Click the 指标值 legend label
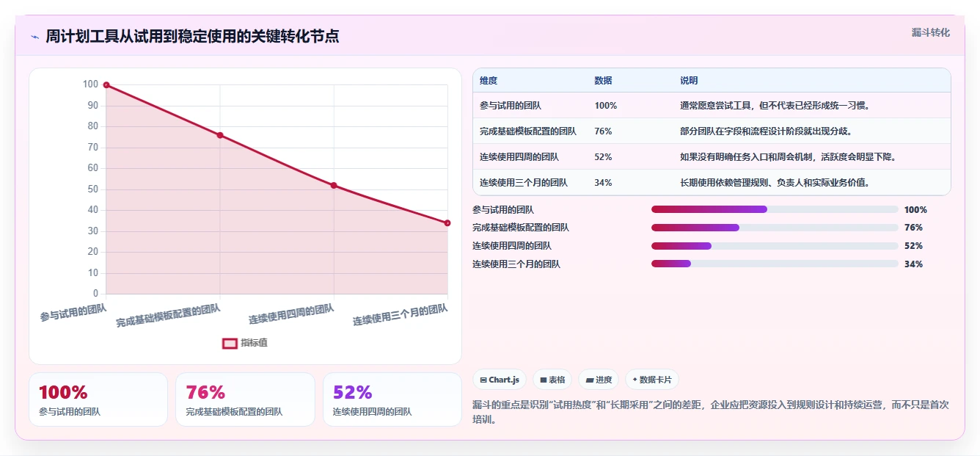Screen dimensions: 980x456 click(x=254, y=343)
